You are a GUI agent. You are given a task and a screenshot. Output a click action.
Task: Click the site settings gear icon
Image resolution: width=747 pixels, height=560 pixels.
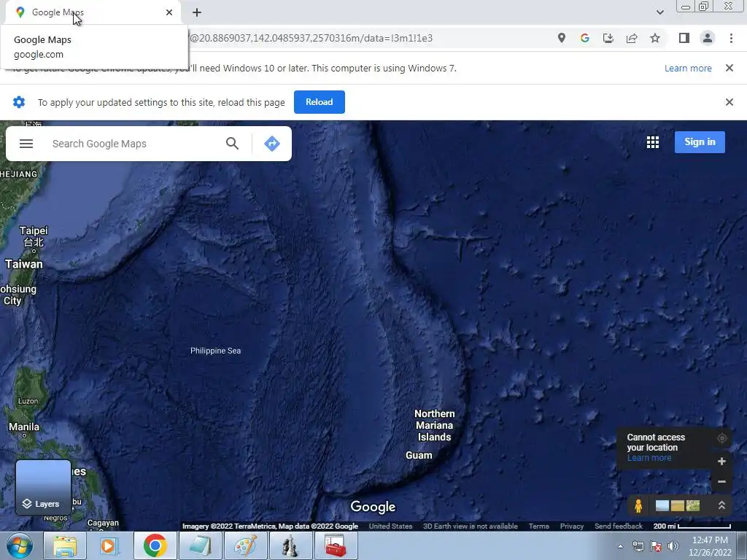19,102
